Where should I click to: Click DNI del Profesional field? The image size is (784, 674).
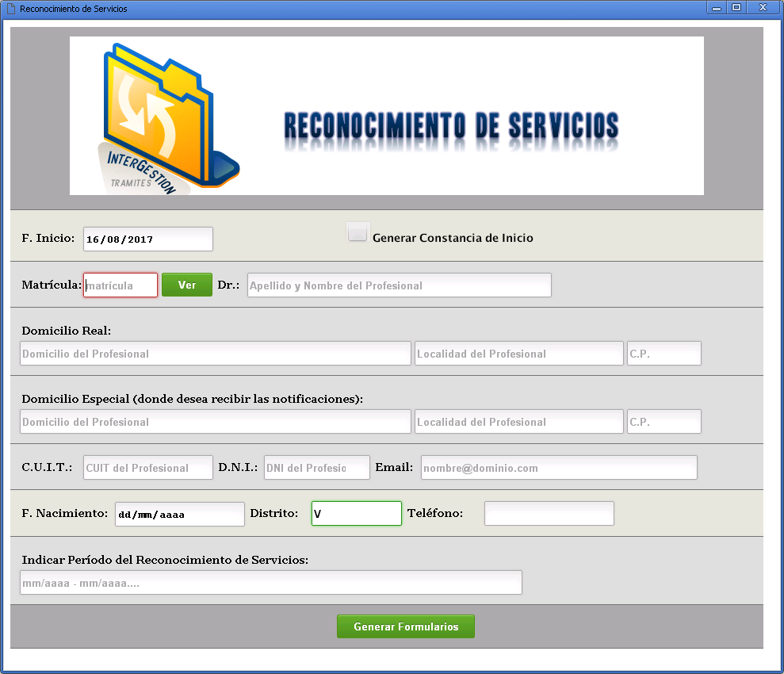click(x=317, y=468)
